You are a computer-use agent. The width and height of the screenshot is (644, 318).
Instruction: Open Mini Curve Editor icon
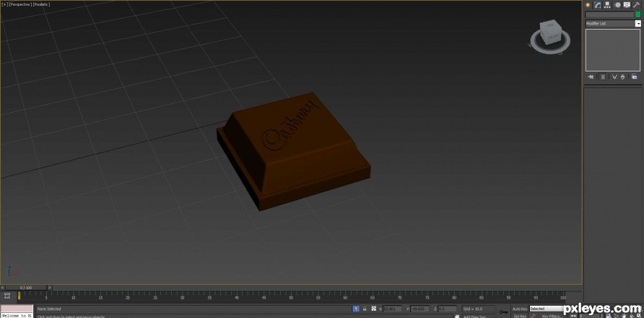(7, 296)
